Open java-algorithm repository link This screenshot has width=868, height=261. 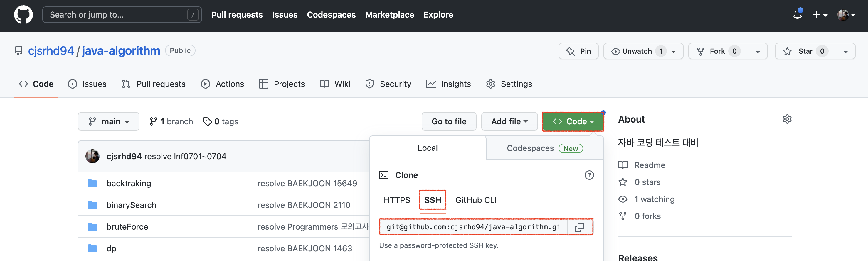(x=121, y=51)
